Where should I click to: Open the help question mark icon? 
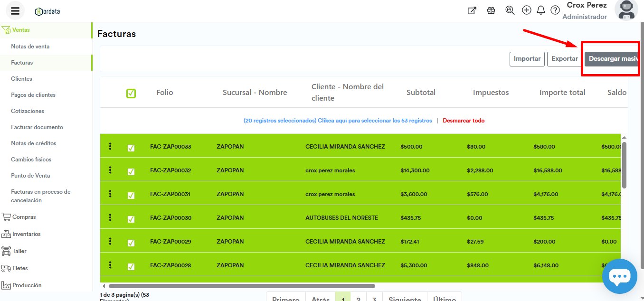click(x=555, y=10)
